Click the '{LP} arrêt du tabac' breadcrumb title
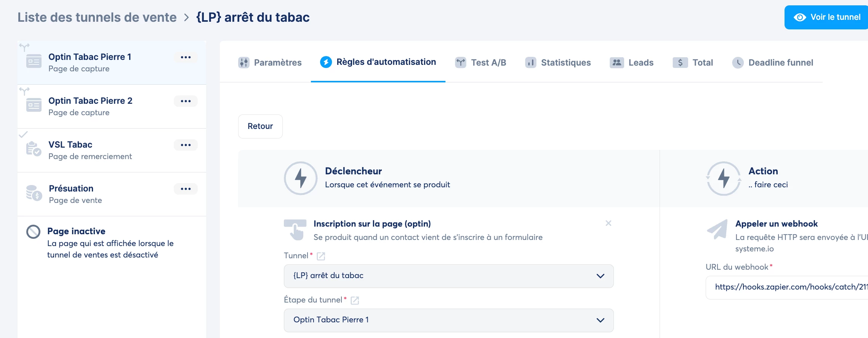This screenshot has height=338, width=868. click(253, 17)
